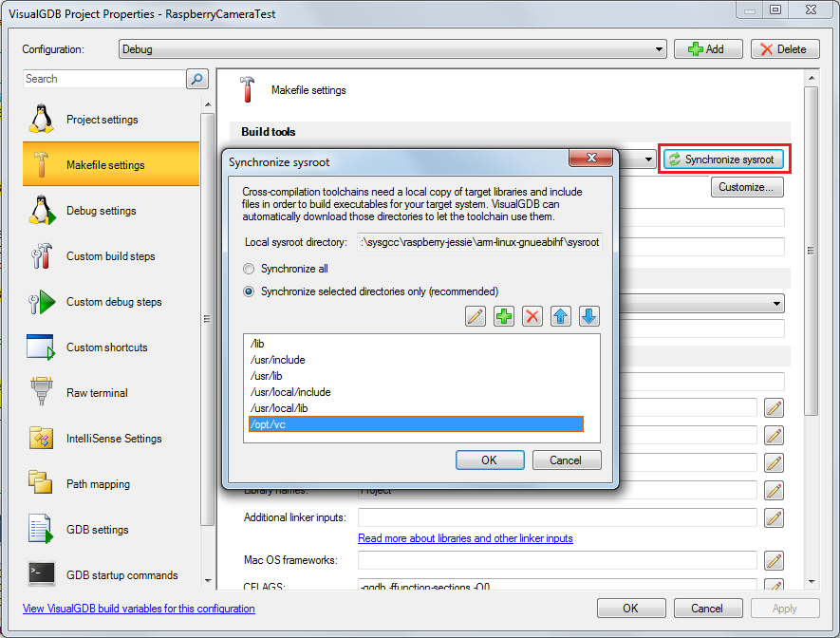
Task: Click pencil icon for Mac OS frameworks
Action: point(774,560)
